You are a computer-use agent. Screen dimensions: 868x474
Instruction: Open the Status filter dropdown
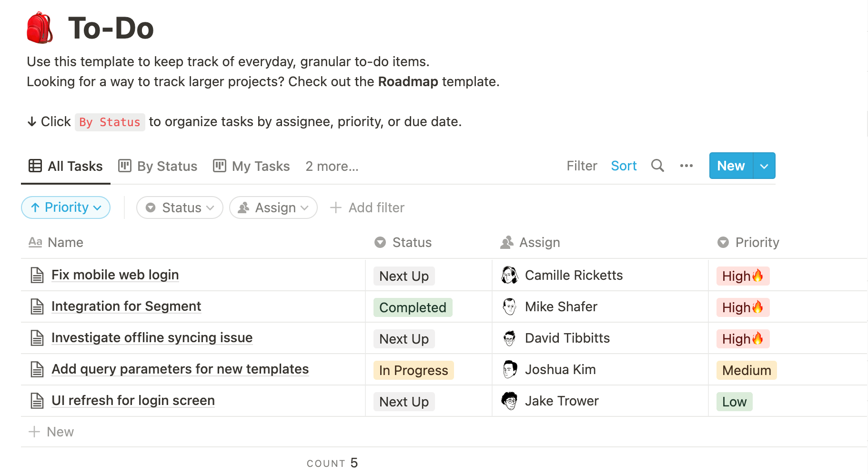[x=180, y=207]
